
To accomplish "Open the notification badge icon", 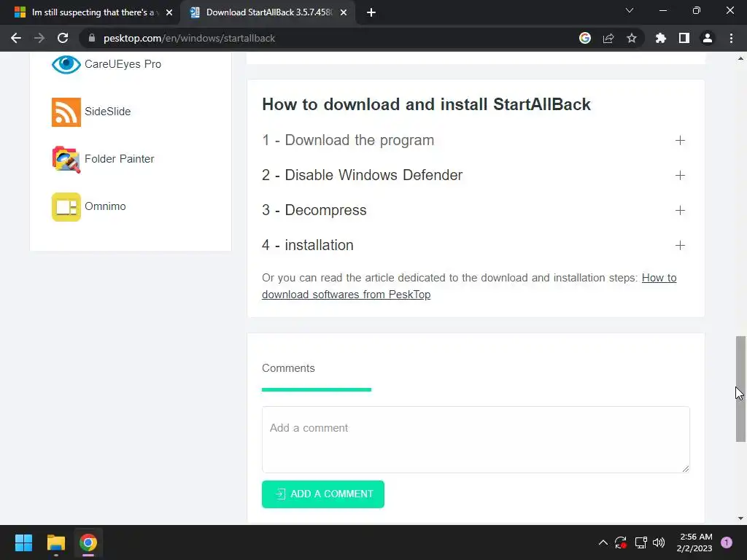I will [x=727, y=542].
